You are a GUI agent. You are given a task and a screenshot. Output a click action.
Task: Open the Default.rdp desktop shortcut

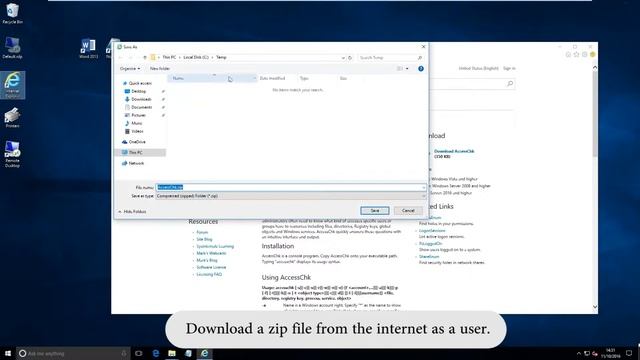tap(12, 48)
